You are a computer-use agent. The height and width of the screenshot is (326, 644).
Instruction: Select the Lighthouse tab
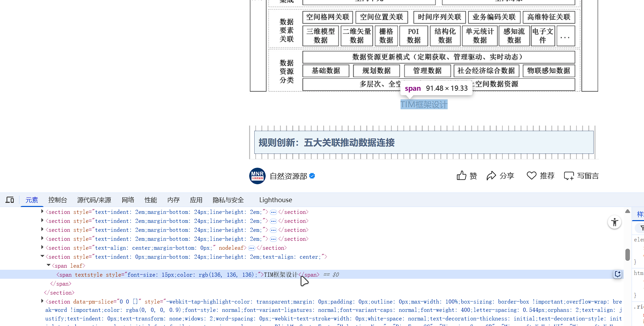pyautogui.click(x=276, y=200)
